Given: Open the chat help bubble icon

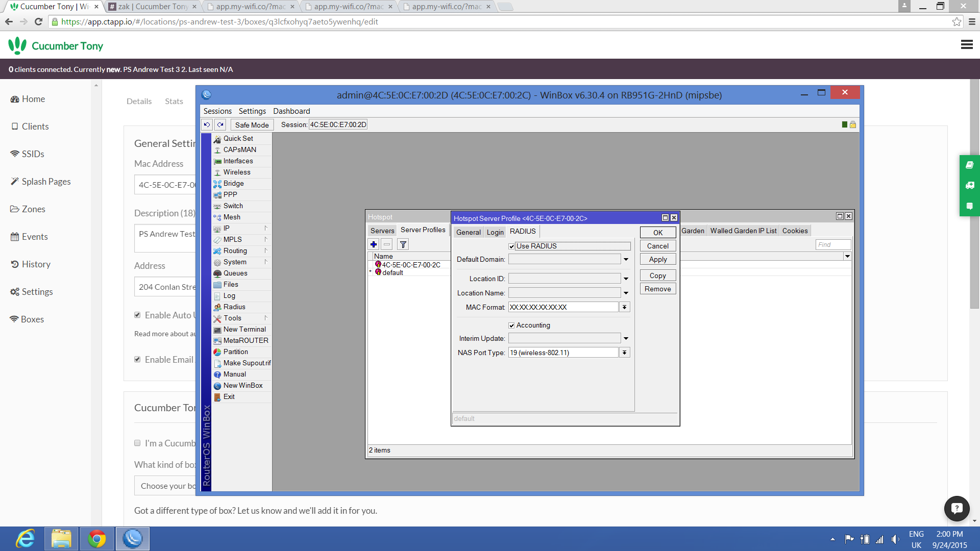Looking at the screenshot, I should click(x=957, y=508).
